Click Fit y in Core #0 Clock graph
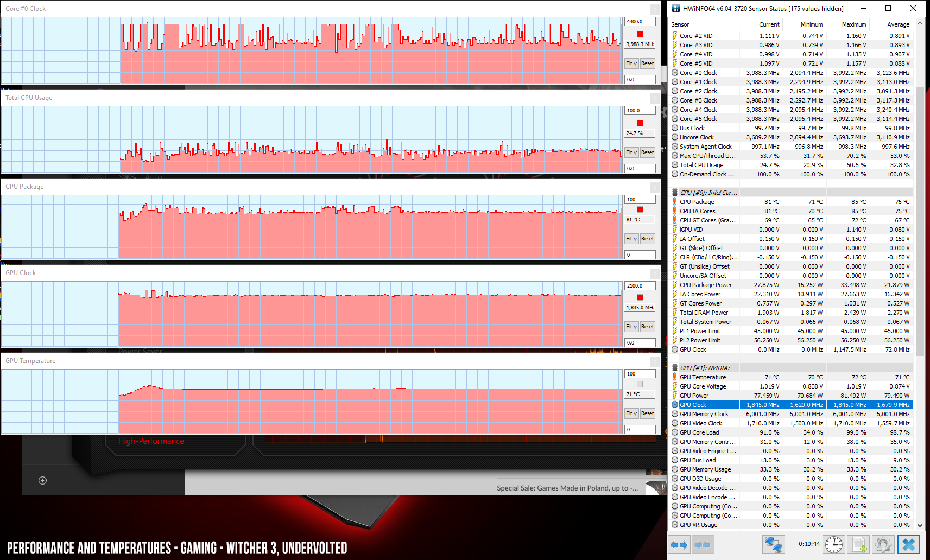The height and width of the screenshot is (560, 930). (631, 63)
